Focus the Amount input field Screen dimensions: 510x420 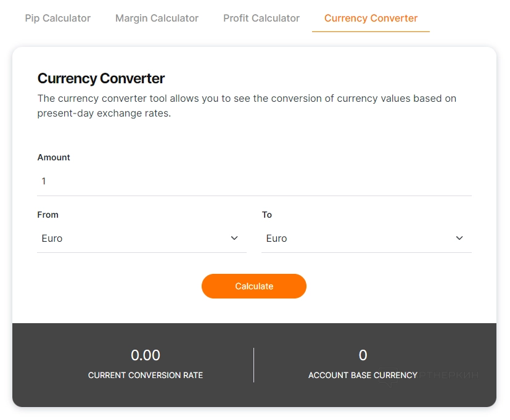tap(254, 181)
